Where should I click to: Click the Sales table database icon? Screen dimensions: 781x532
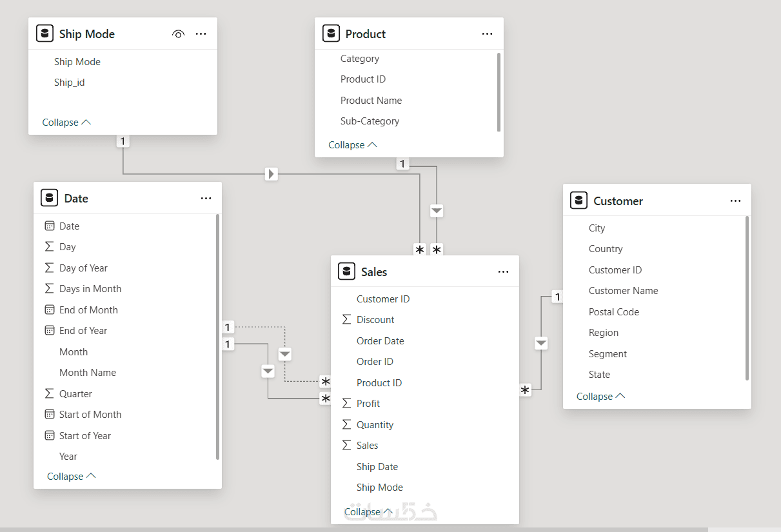pyautogui.click(x=346, y=271)
